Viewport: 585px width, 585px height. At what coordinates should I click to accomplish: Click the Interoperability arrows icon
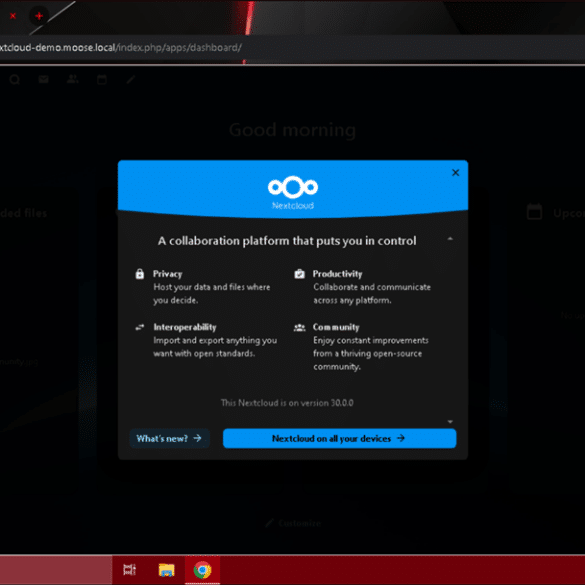click(140, 328)
